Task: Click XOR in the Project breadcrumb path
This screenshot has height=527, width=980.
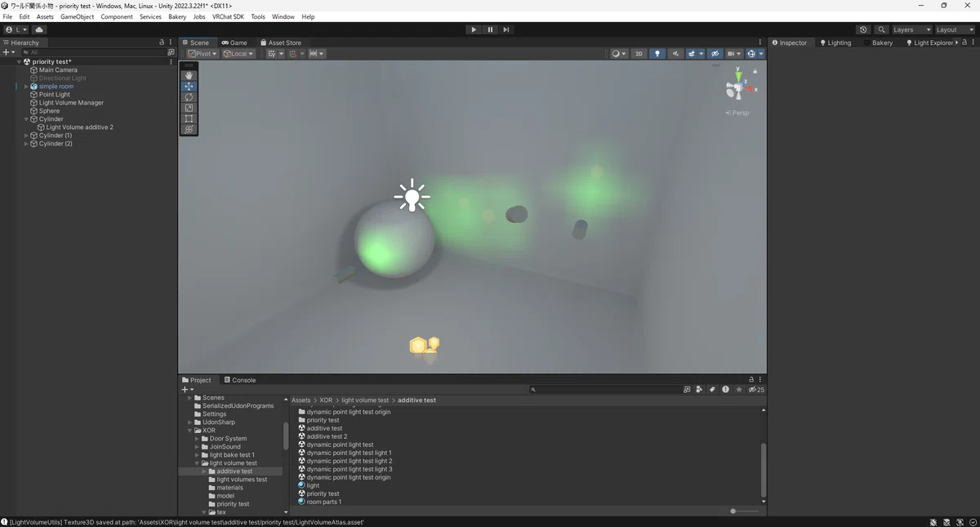Action: [326, 400]
